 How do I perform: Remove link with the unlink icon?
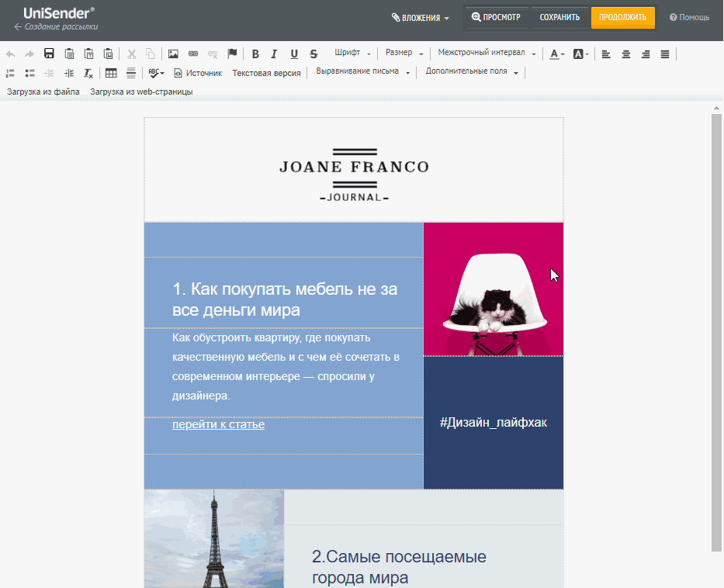[213, 54]
